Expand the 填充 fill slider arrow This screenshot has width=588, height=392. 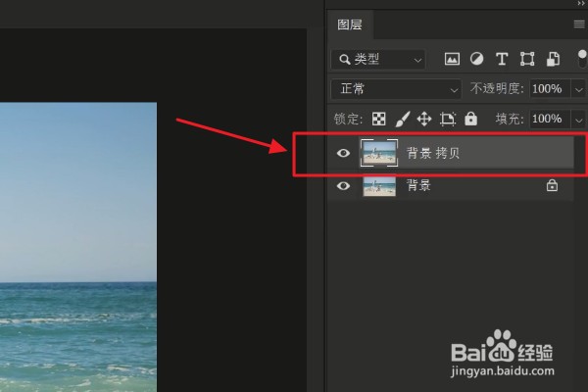pos(578,120)
